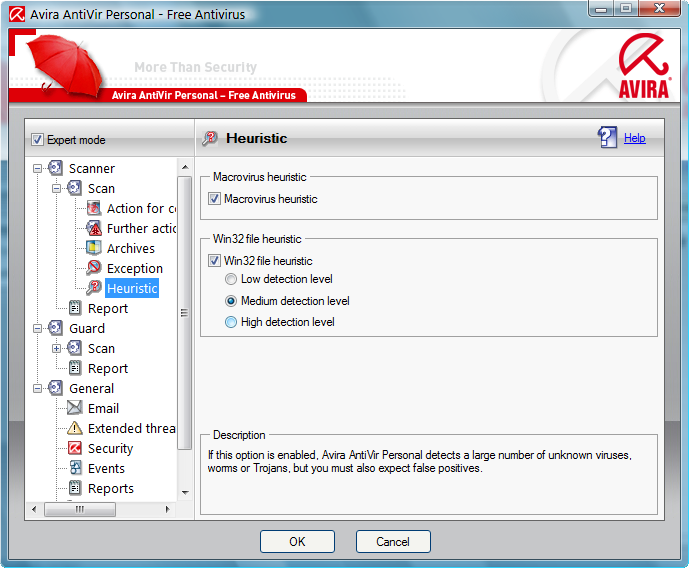Click the Cancel button
689x568 pixels.
pyautogui.click(x=393, y=541)
